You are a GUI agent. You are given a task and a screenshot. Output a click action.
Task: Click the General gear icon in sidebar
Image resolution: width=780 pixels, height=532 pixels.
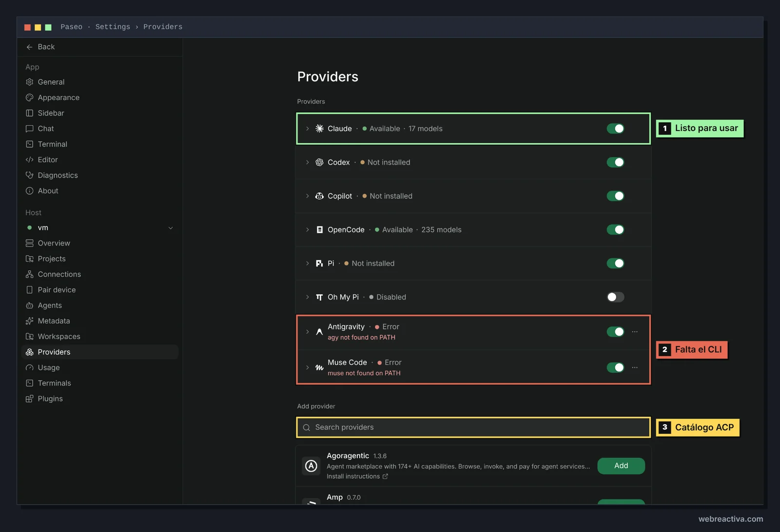pyautogui.click(x=29, y=82)
